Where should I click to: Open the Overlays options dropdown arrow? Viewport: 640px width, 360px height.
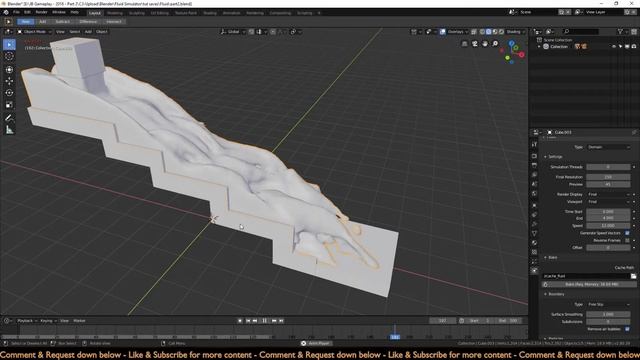pos(467,32)
